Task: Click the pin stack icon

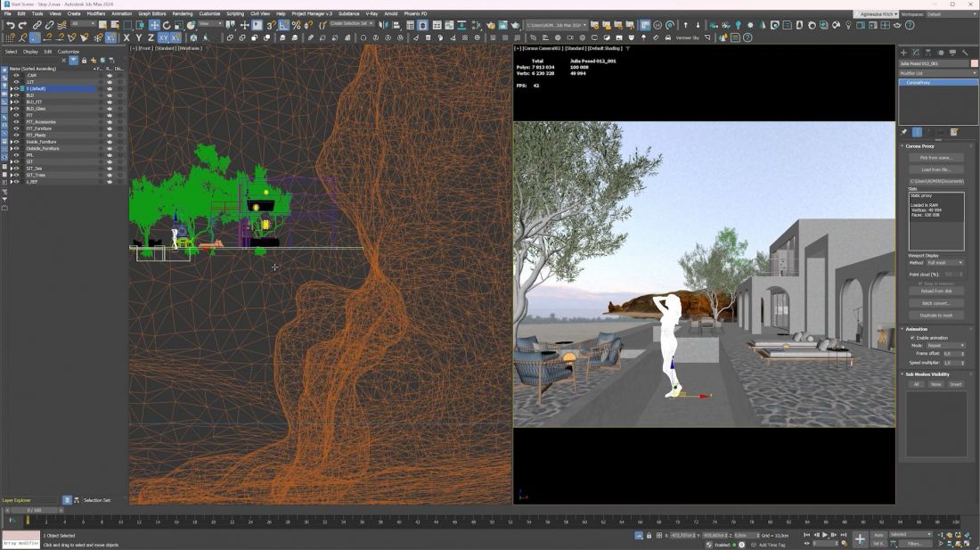Action: pos(903,132)
